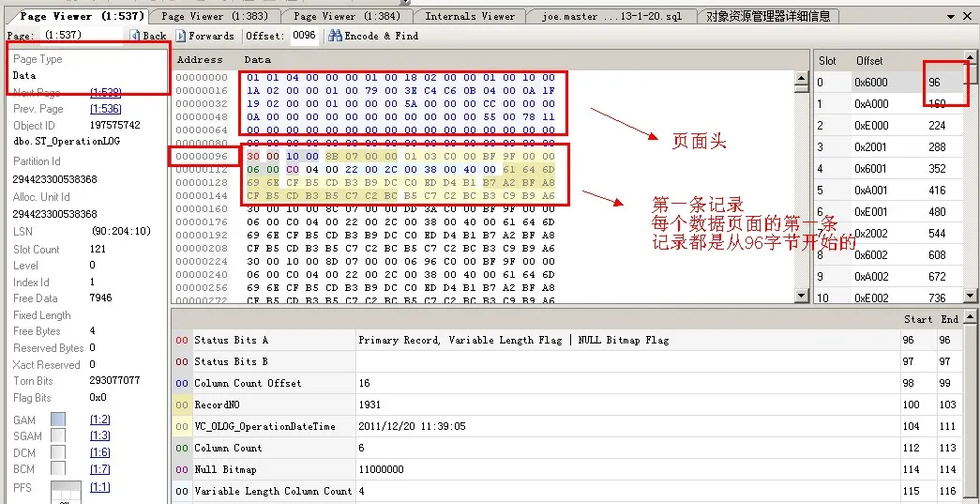Select slot 8 row with offset 0x6002
Image resolution: width=980 pixels, height=504 pixels.
pos(888,255)
